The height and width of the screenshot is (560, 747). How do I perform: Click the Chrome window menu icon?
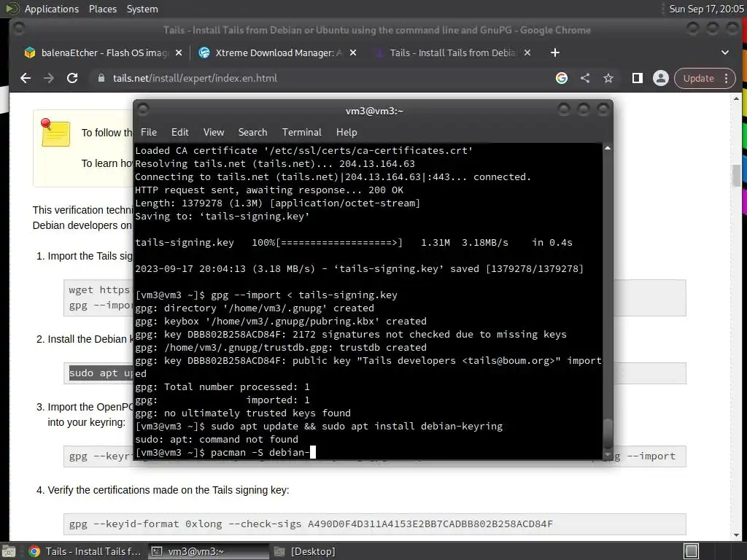(18, 29)
